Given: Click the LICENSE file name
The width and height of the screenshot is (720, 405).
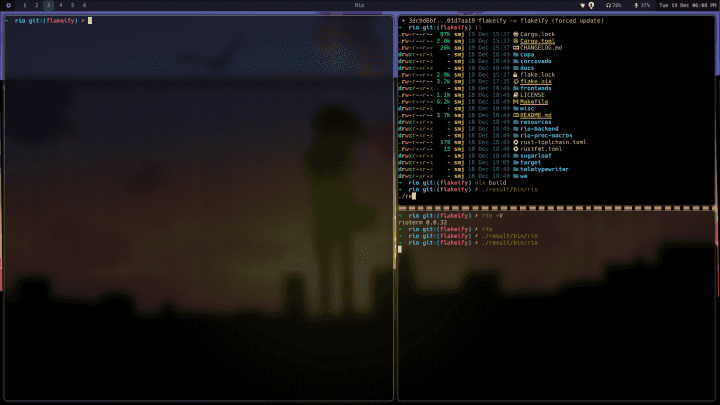Looking at the screenshot, I should coord(532,95).
